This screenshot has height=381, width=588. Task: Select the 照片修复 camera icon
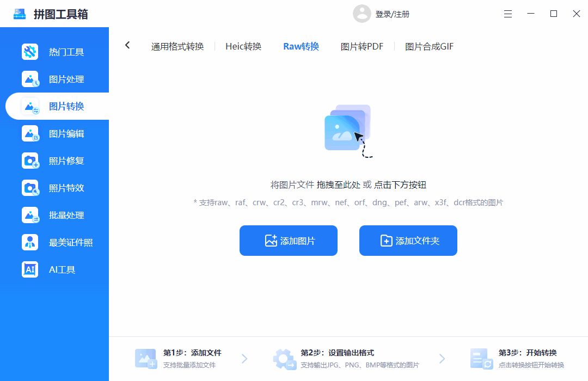tap(30, 161)
